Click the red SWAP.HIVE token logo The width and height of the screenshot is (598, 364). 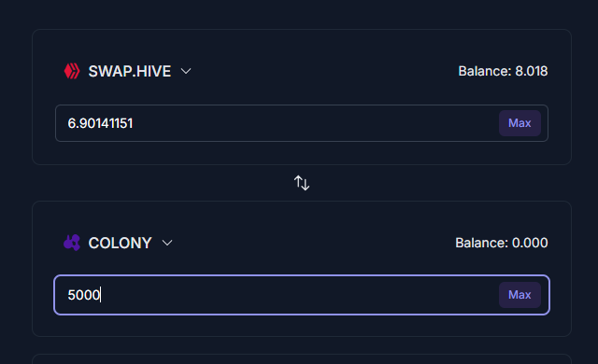click(72, 71)
